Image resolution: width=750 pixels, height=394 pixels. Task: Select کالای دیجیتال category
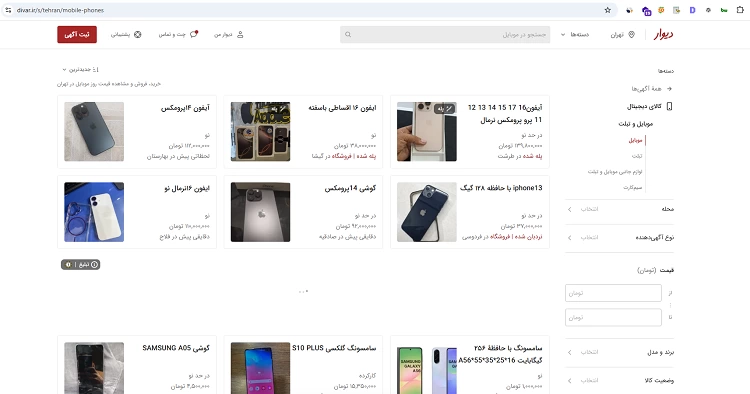pyautogui.click(x=644, y=106)
